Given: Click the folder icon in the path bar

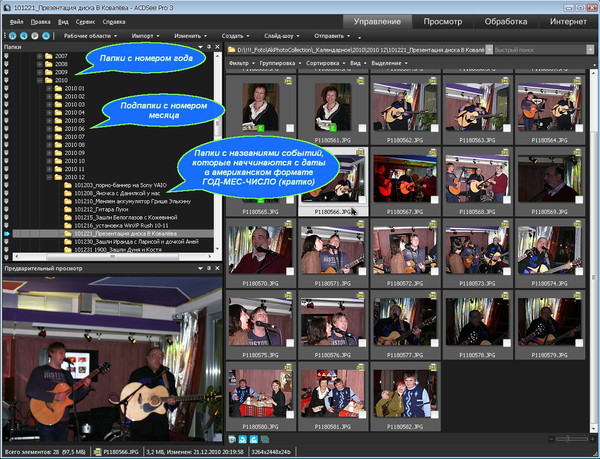Looking at the screenshot, I should [x=231, y=50].
